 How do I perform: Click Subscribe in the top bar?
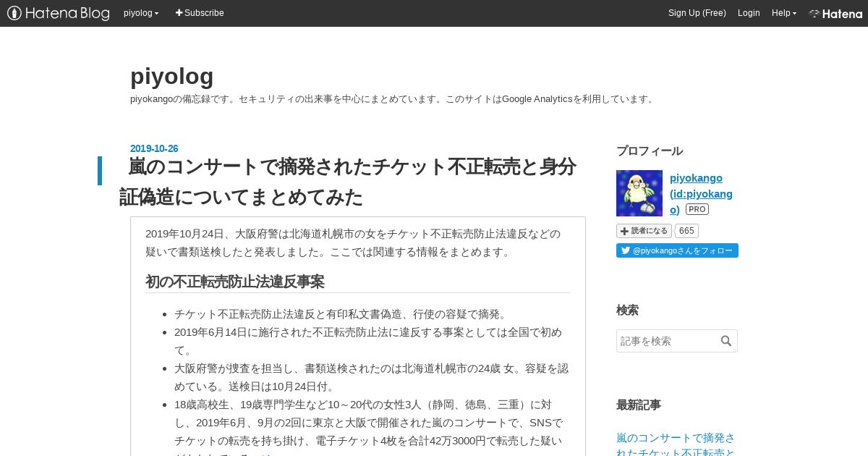(x=200, y=13)
